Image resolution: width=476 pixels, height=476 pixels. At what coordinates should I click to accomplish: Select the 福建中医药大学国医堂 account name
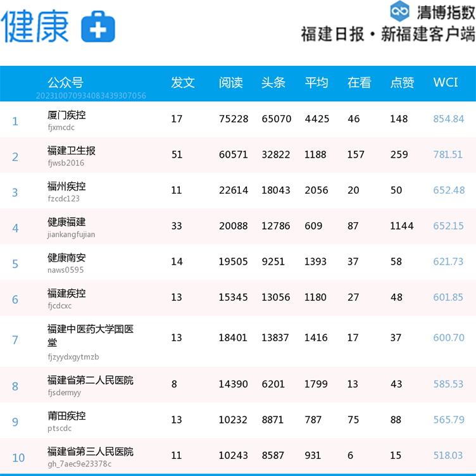pos(90,335)
